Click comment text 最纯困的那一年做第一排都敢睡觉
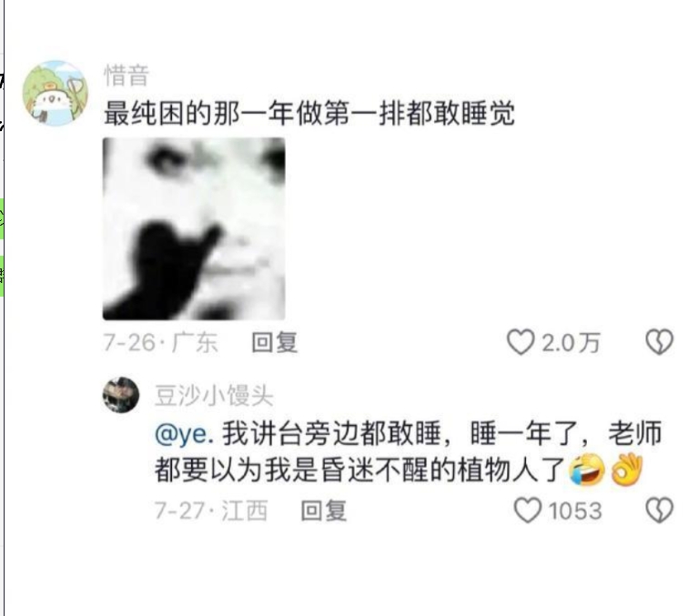The image size is (688, 616). [309, 114]
